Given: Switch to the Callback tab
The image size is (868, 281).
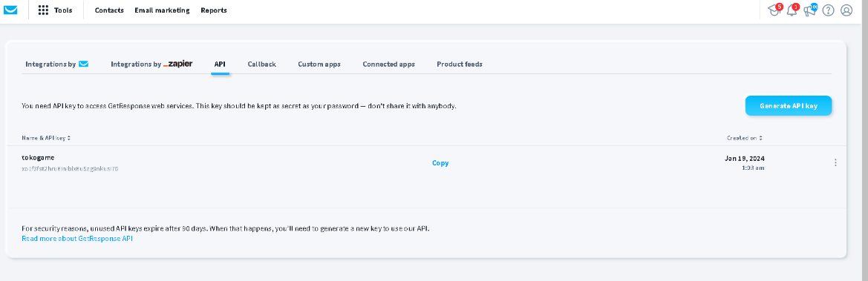Looking at the screenshot, I should point(262,65).
